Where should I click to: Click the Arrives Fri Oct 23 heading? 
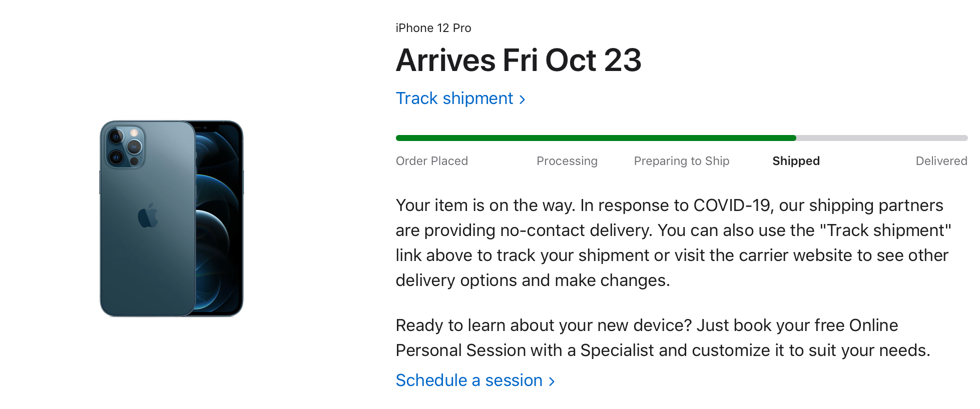pos(518,60)
